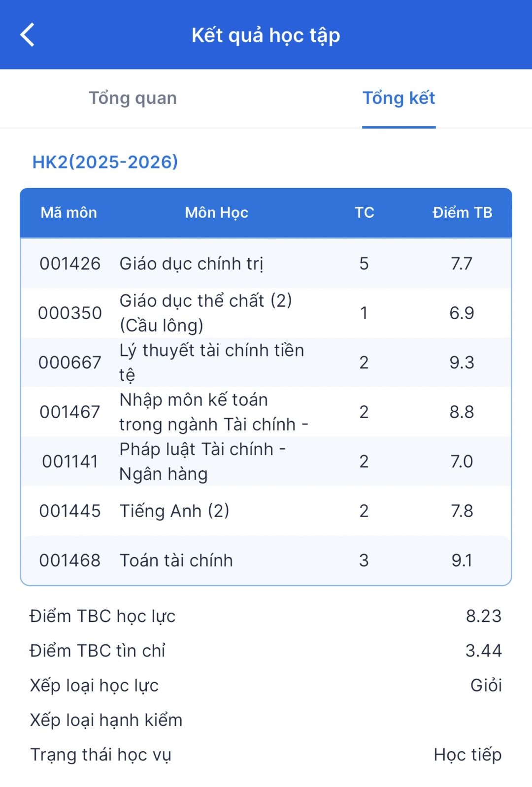532x787 pixels.
Task: Open the Giáo dục thể chất (2) course
Action: pyautogui.click(x=266, y=313)
